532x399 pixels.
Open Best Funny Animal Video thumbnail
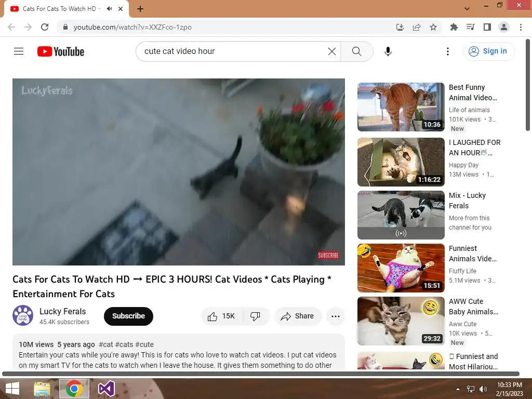(401, 107)
